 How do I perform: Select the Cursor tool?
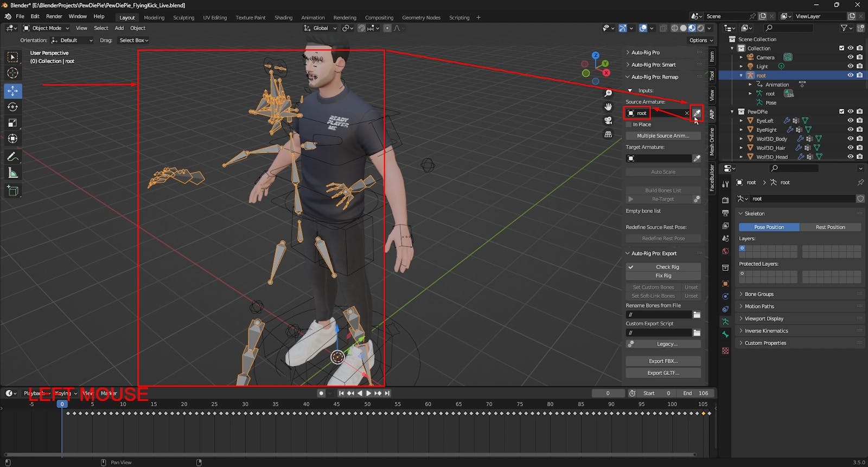pyautogui.click(x=13, y=73)
